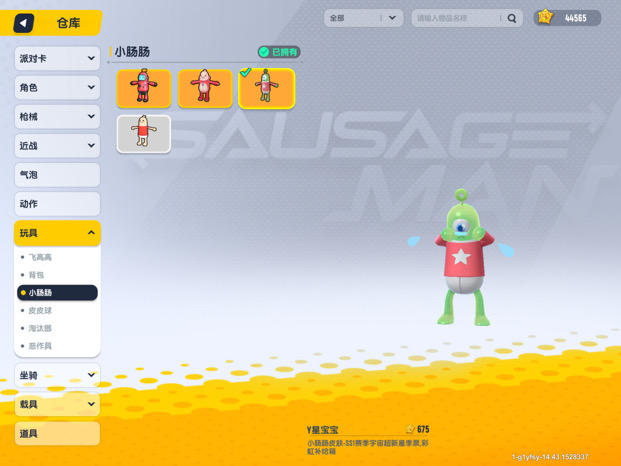Select the default gray-background sausage skin
This screenshot has height=466, width=621.
pyautogui.click(x=144, y=134)
